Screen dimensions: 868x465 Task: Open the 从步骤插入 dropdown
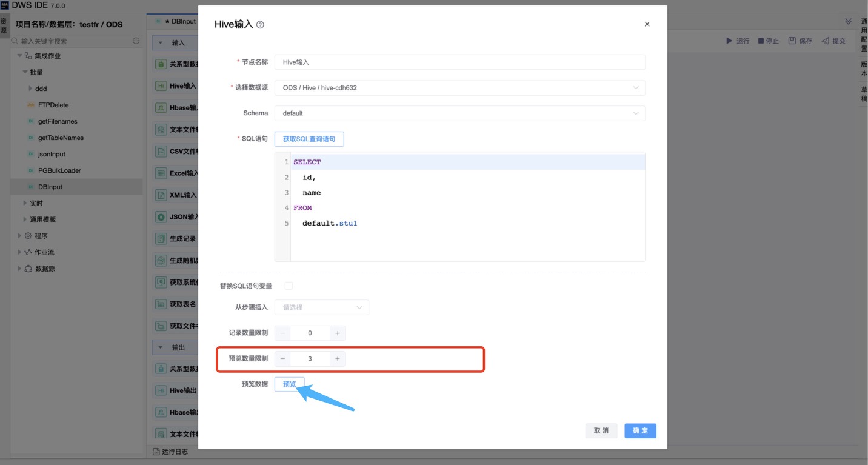321,307
